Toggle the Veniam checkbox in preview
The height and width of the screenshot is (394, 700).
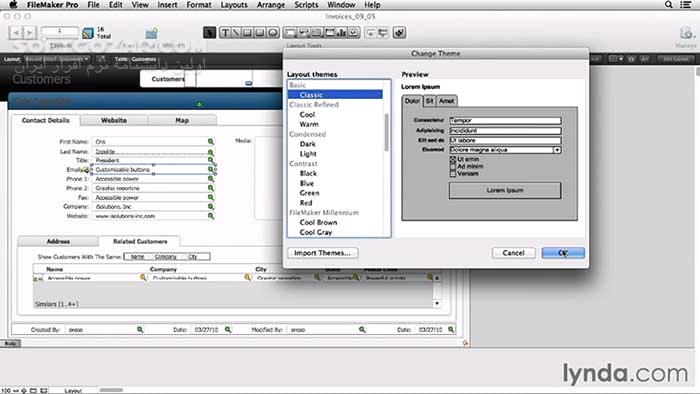coord(453,174)
